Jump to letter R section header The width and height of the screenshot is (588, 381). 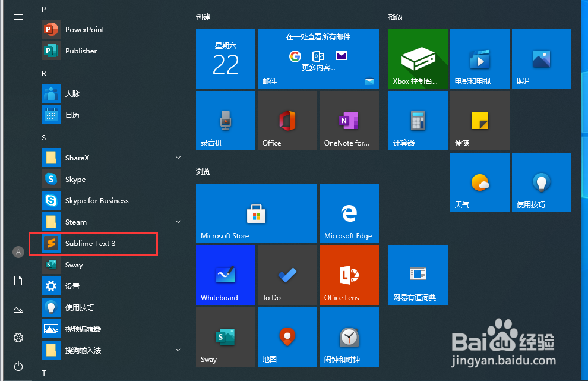pos(44,73)
